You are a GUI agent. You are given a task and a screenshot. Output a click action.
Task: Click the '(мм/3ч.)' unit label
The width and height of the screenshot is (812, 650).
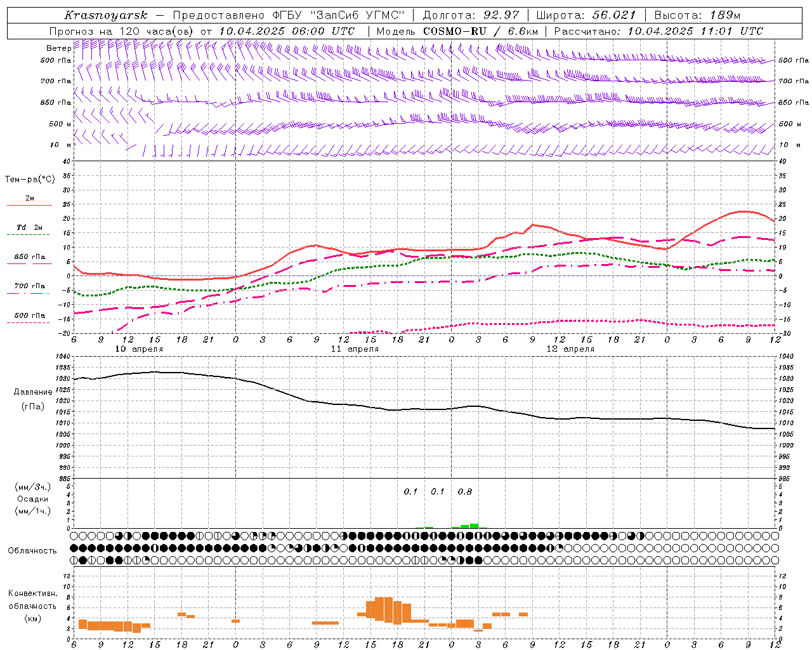point(32,487)
